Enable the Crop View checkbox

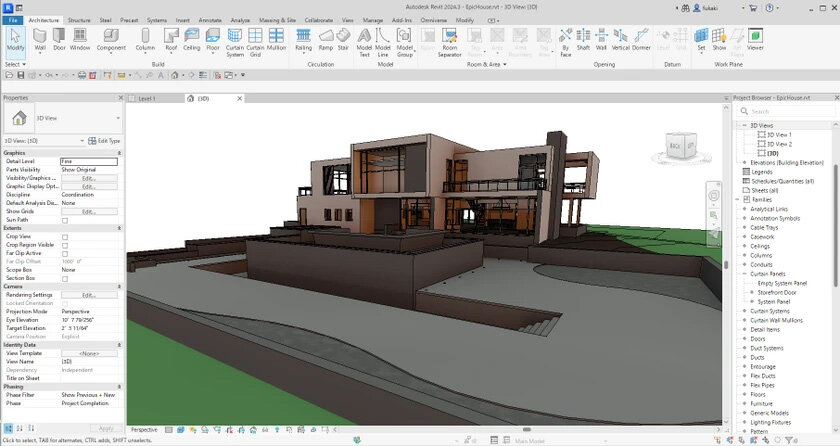[x=65, y=237]
